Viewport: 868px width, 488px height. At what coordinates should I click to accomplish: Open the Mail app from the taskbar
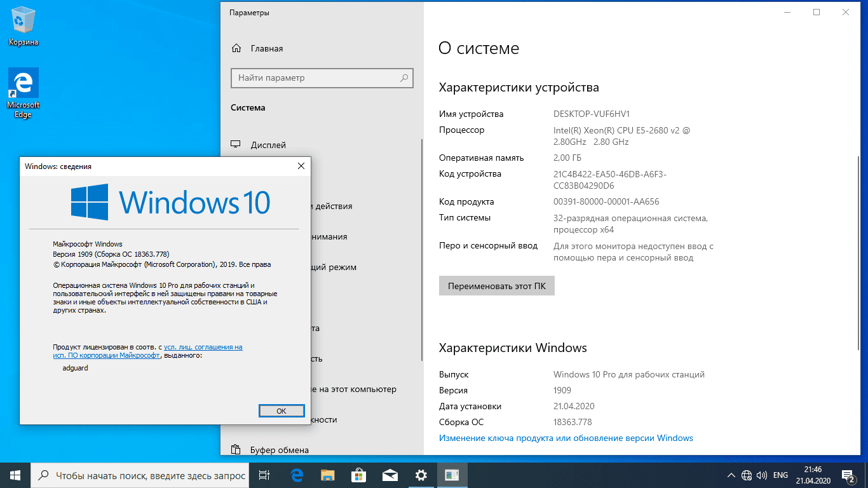(390, 475)
